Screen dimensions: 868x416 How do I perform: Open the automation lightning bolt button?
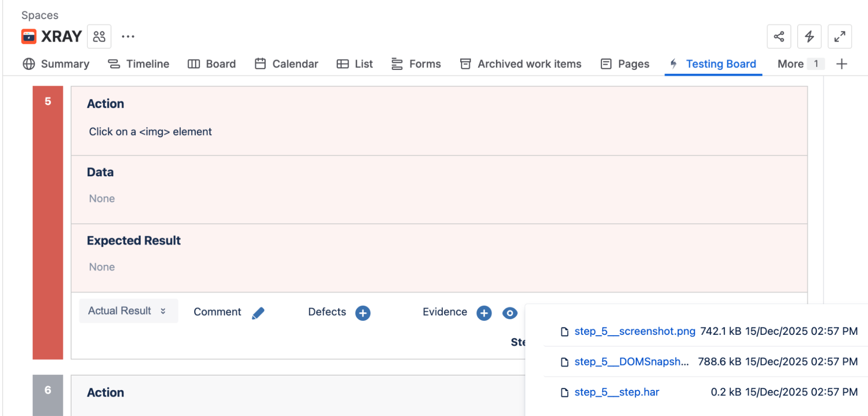point(809,36)
